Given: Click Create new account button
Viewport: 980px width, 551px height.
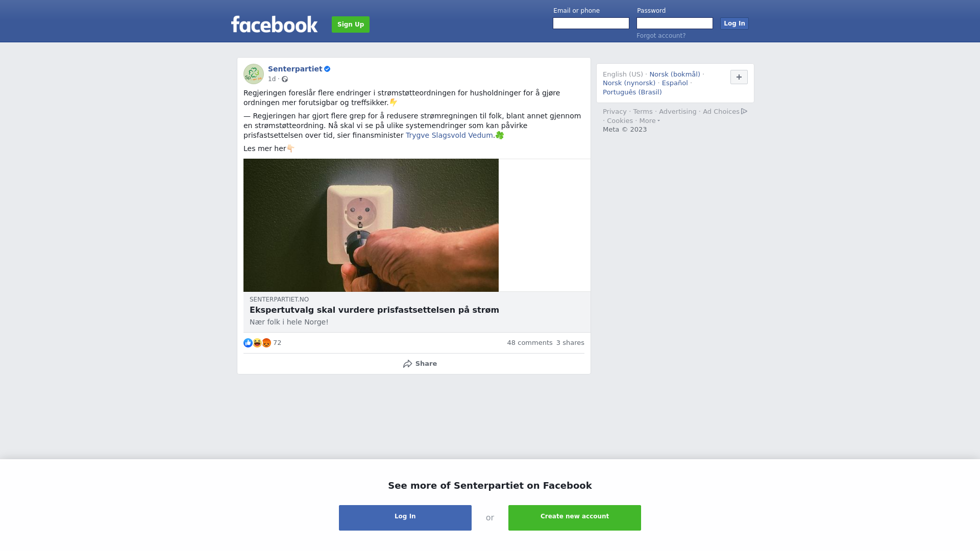Looking at the screenshot, I should (575, 518).
